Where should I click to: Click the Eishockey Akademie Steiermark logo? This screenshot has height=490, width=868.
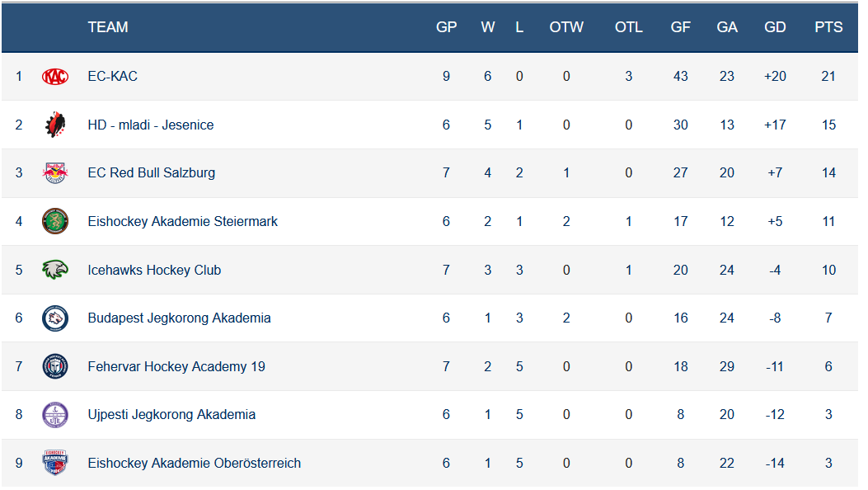(x=55, y=221)
